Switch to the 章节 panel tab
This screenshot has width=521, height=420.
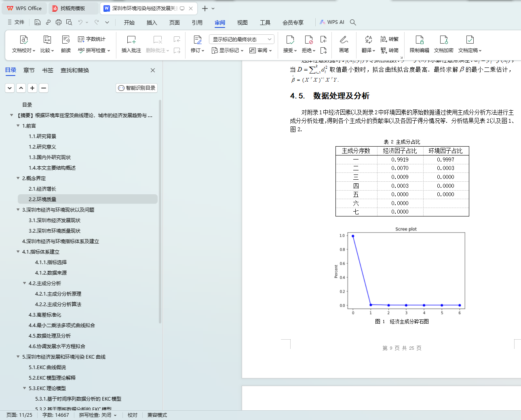coord(29,70)
